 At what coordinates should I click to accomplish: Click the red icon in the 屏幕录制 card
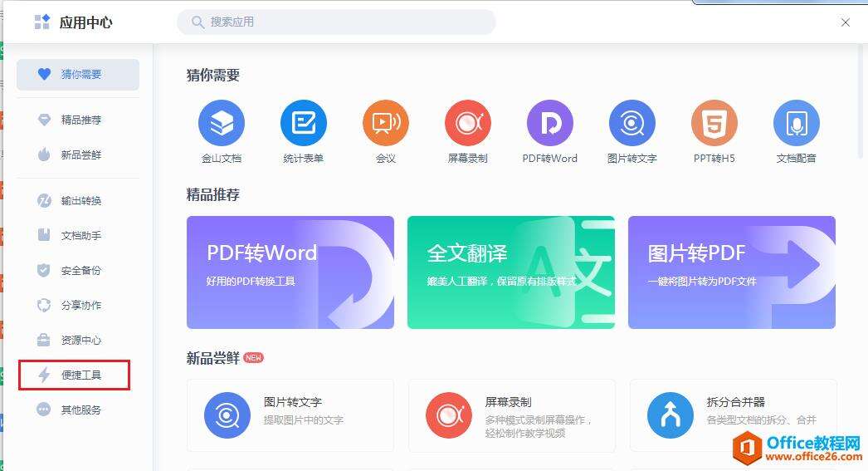point(449,415)
